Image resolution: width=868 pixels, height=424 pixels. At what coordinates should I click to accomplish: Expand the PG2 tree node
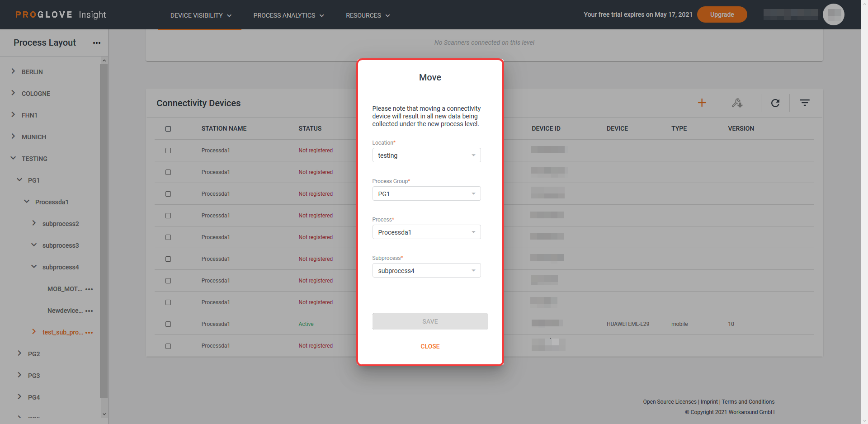pyautogui.click(x=19, y=353)
